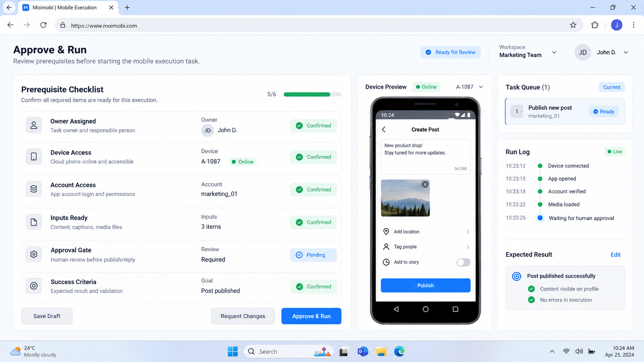Click the Windows taskbar Search box
644x362 pixels.
(x=289, y=351)
